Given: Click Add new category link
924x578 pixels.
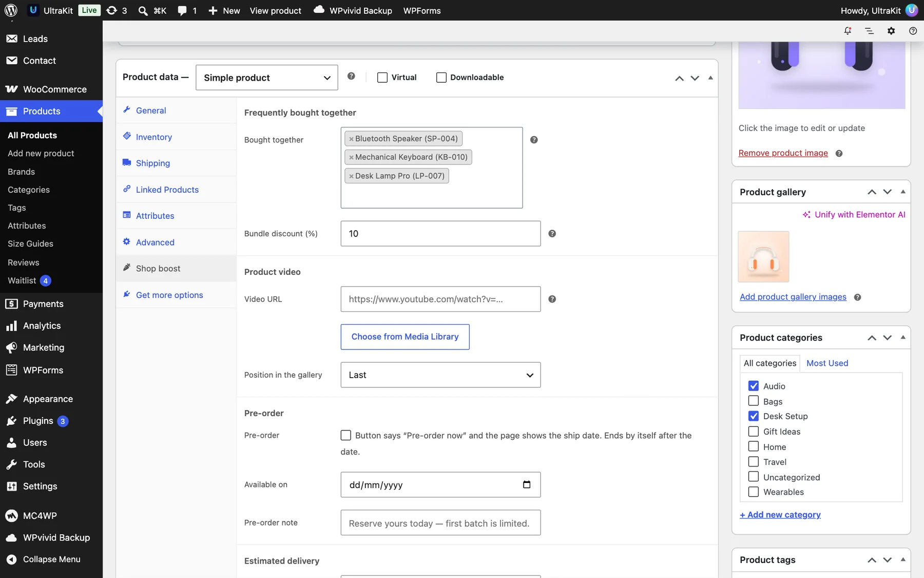Looking at the screenshot, I should (x=780, y=515).
